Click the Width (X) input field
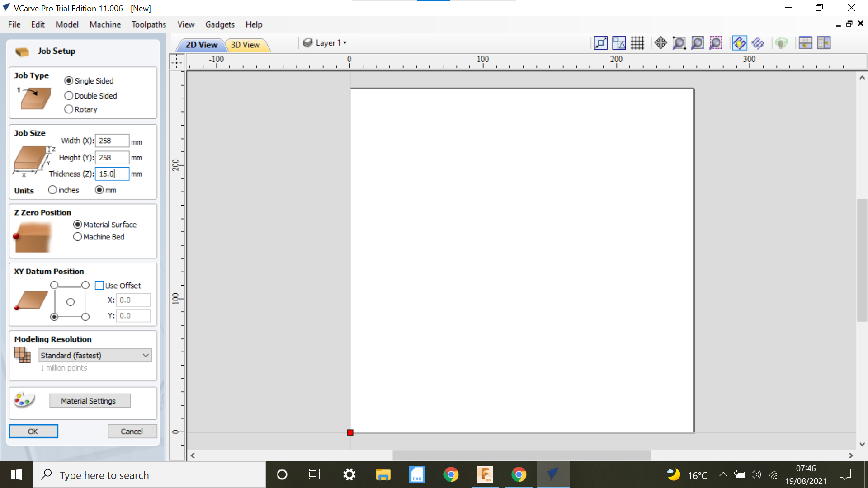 pyautogui.click(x=112, y=141)
